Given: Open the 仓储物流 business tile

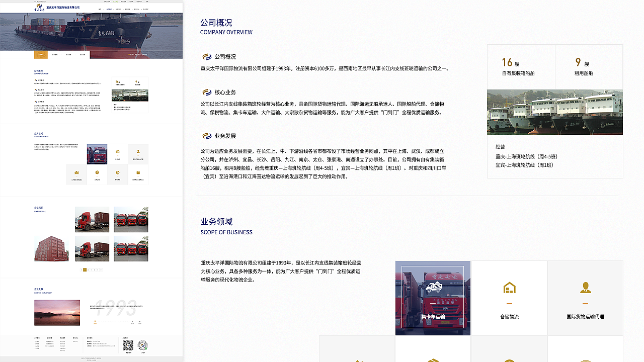Looking at the screenshot, I should (509, 298).
